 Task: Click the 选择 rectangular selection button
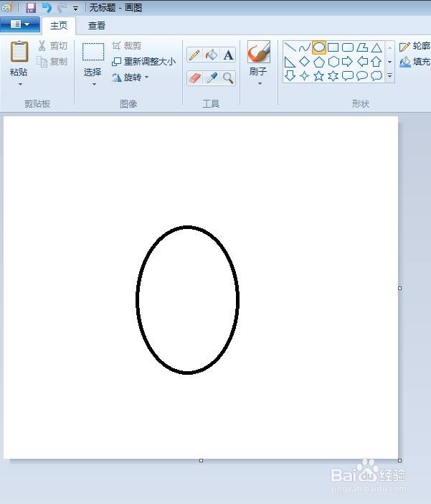93,52
